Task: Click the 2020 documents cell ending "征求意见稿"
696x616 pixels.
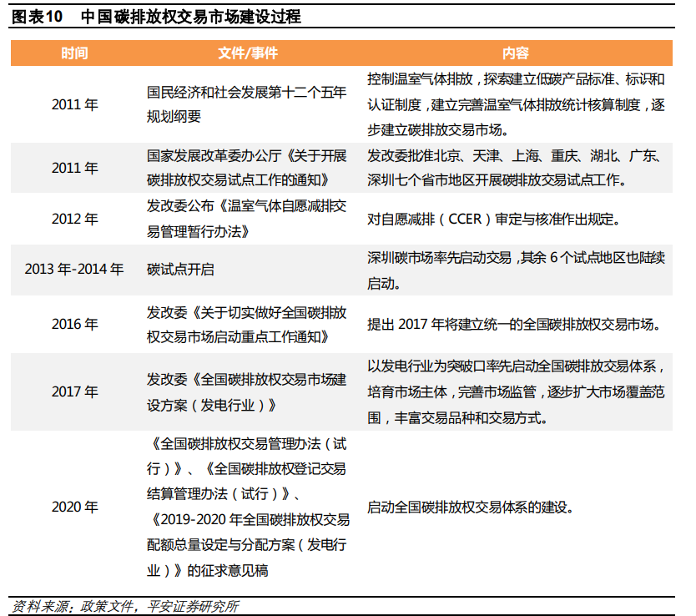Action: pyautogui.click(x=246, y=507)
